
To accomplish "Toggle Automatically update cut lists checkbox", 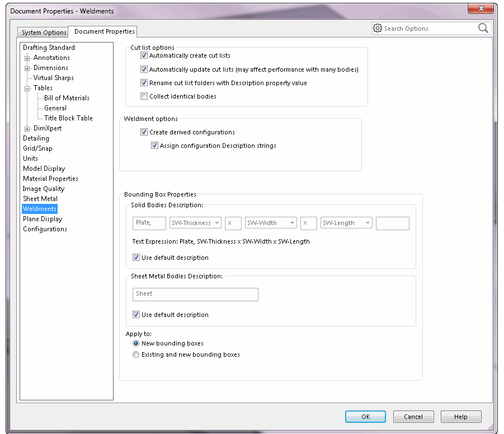I will (x=144, y=69).
